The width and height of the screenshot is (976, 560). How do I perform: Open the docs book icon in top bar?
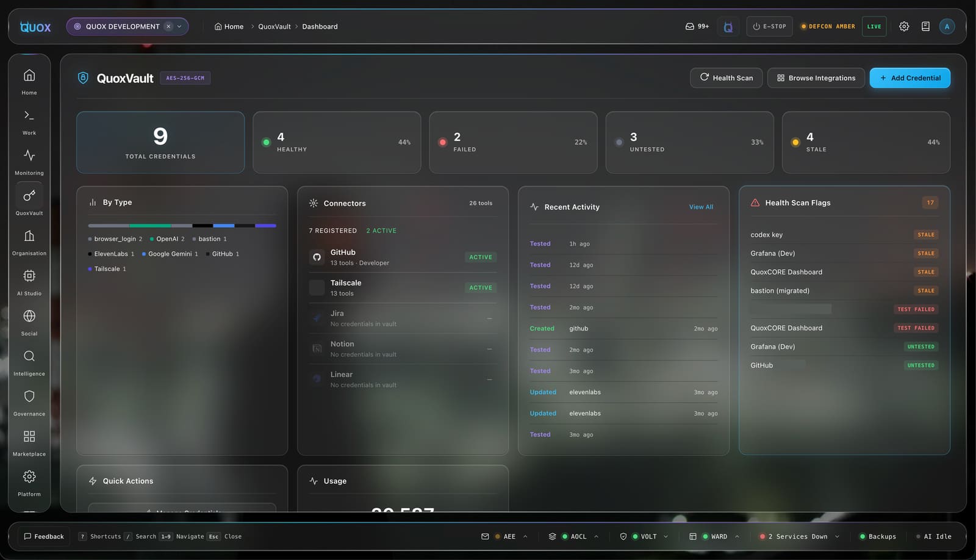(x=925, y=26)
